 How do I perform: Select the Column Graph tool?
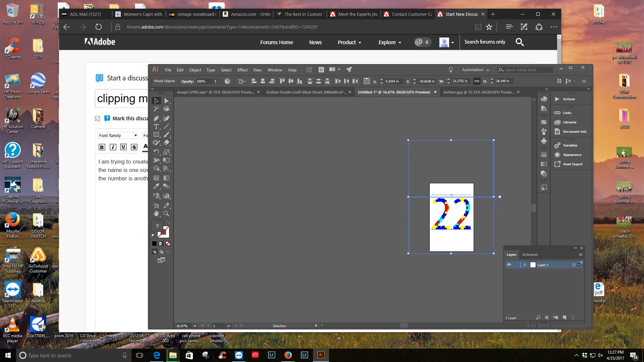pos(166,196)
